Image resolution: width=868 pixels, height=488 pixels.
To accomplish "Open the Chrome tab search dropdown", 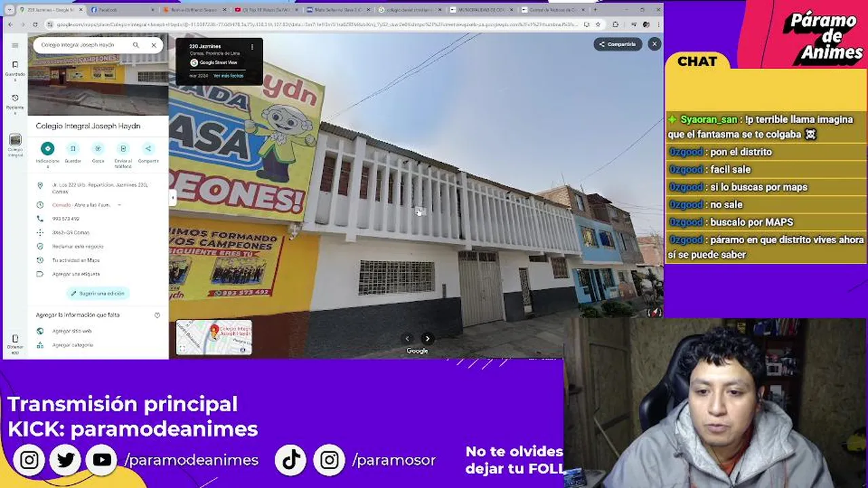I will click(x=9, y=10).
